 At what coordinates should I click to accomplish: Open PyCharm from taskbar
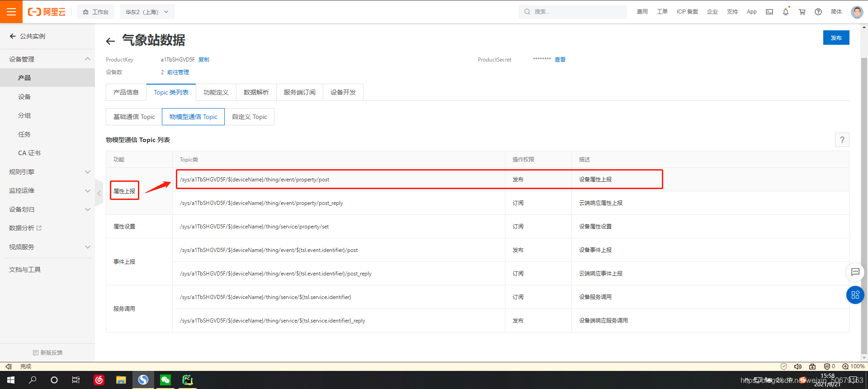pyautogui.click(x=188, y=380)
